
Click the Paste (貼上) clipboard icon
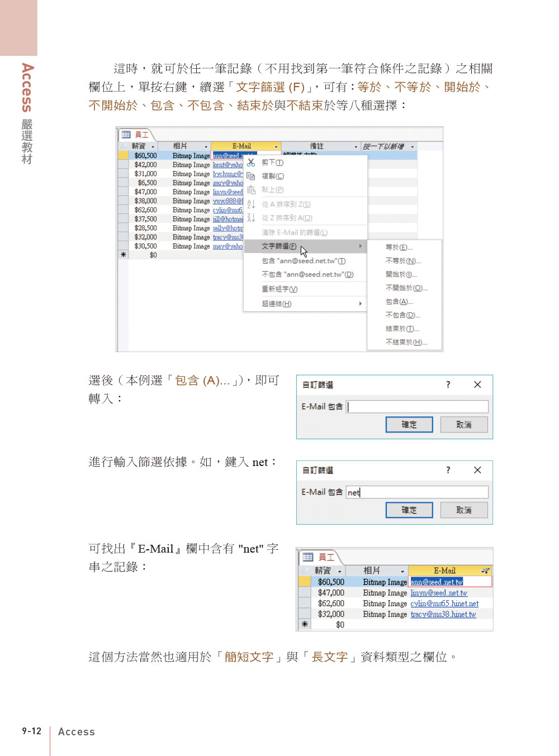(x=251, y=190)
